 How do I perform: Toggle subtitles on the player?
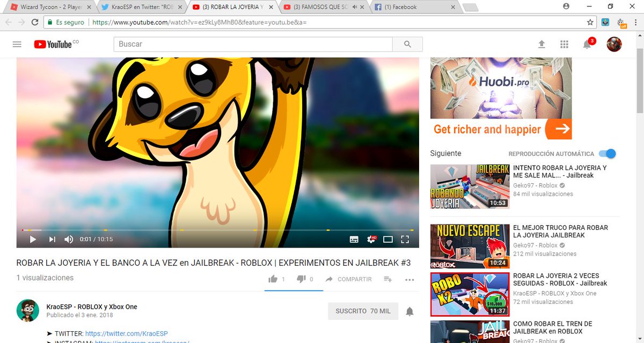(x=354, y=240)
